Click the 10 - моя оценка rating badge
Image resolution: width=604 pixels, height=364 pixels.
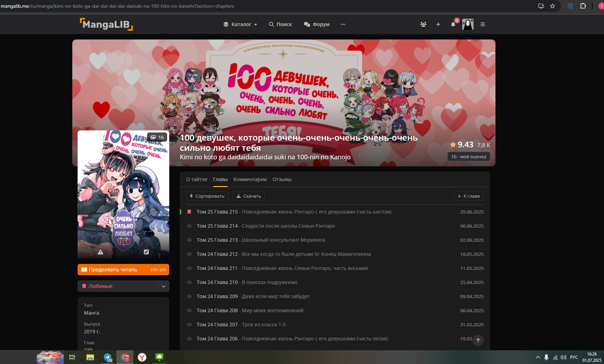coord(468,156)
